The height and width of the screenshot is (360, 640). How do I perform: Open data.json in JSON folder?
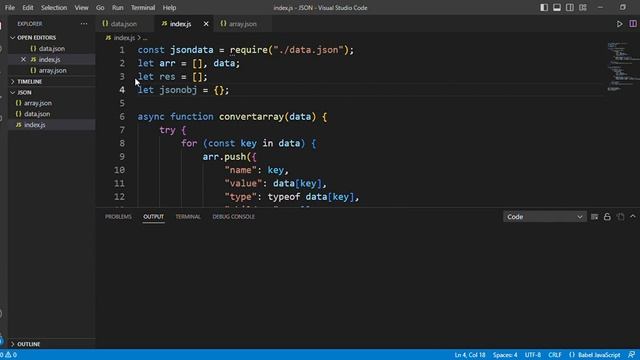pyautogui.click(x=52, y=114)
